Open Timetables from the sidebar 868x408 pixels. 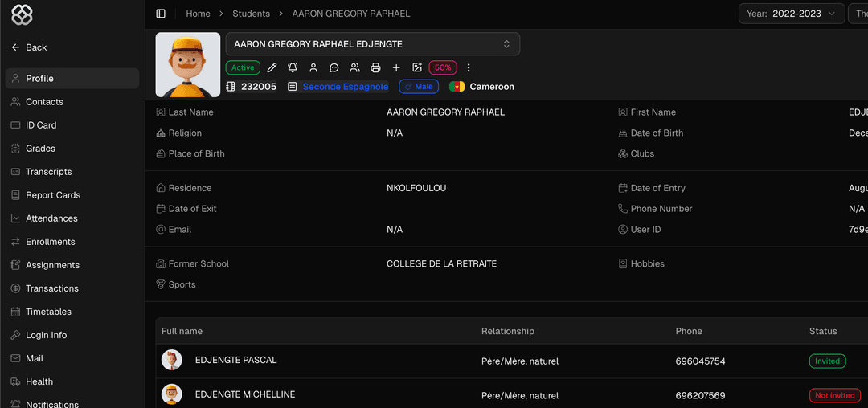[x=48, y=312]
